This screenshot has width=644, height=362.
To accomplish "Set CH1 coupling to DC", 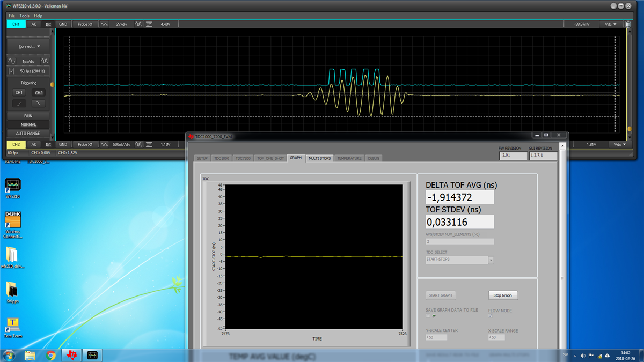I will coord(48,24).
